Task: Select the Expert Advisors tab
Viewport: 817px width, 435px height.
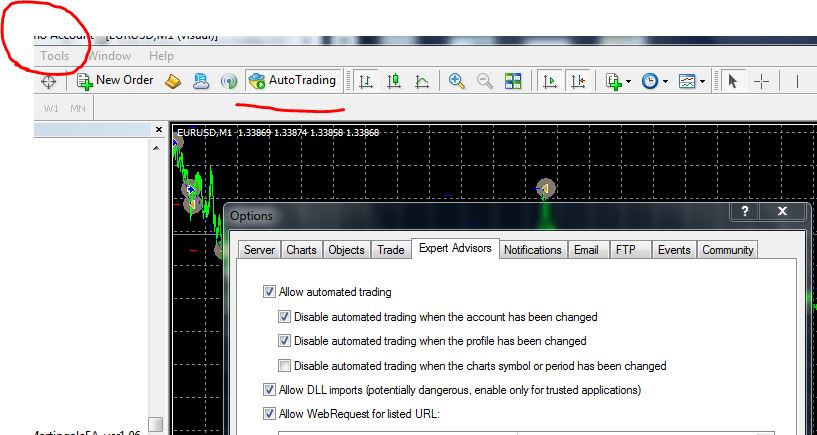Action: click(x=455, y=248)
